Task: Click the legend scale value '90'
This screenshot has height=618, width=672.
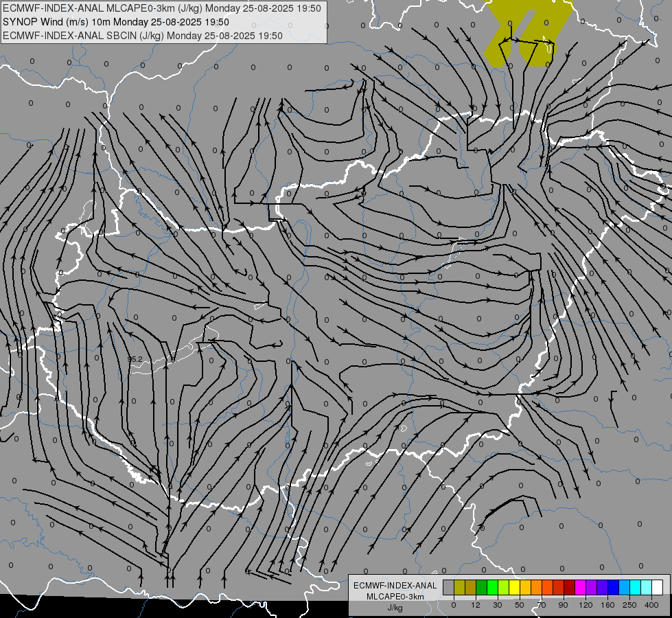Action: (563, 605)
